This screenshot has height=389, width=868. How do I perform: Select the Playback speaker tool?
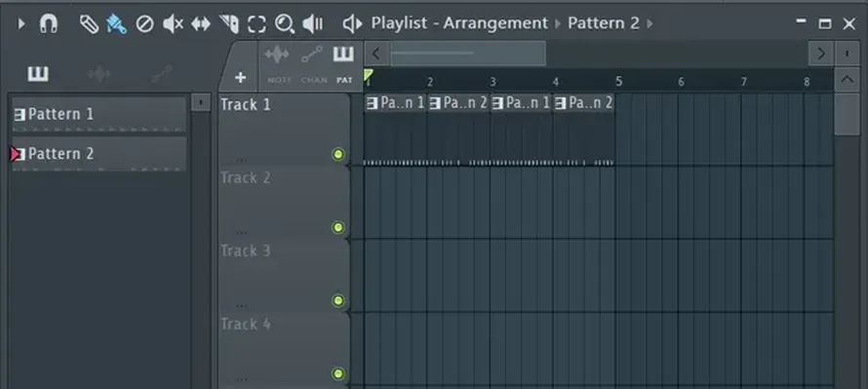(x=313, y=23)
